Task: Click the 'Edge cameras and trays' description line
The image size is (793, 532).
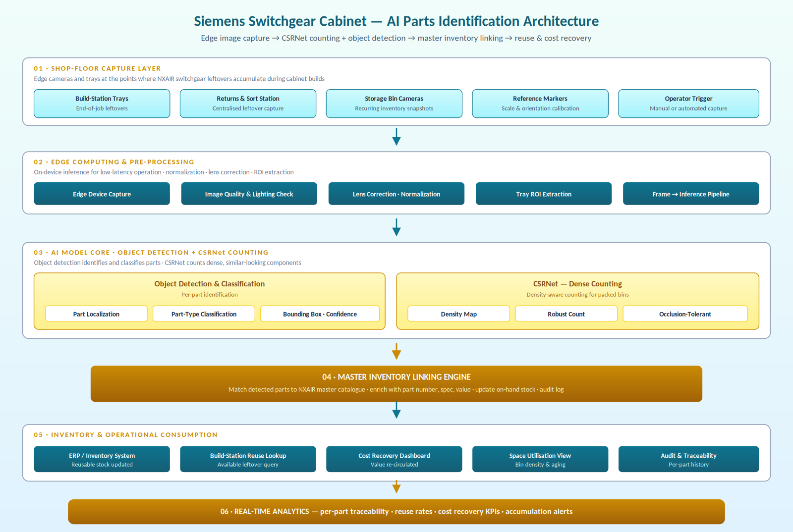Action: (179, 79)
